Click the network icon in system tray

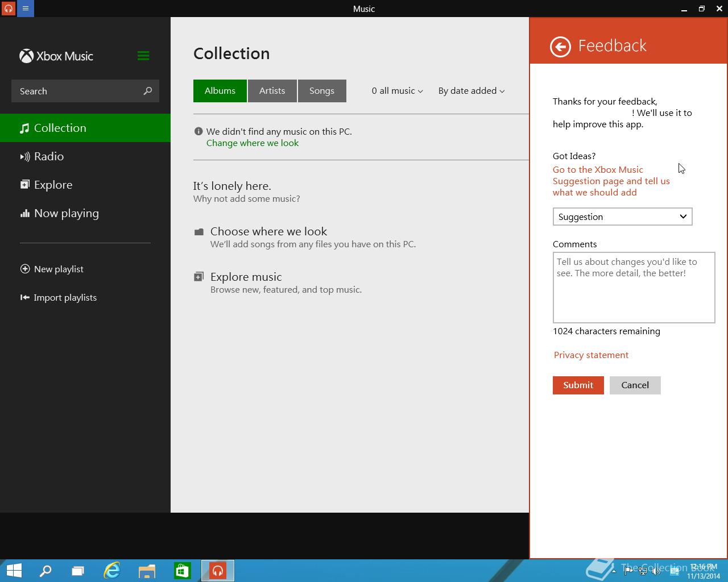(x=643, y=571)
